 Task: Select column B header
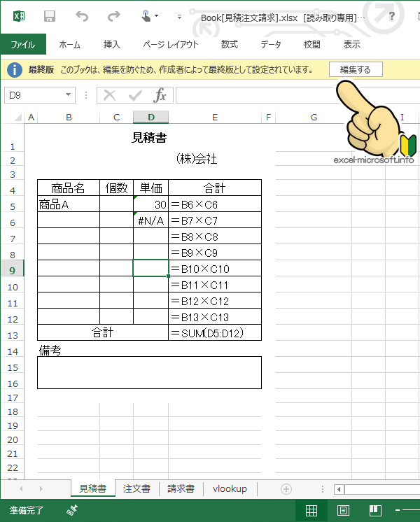tap(69, 117)
